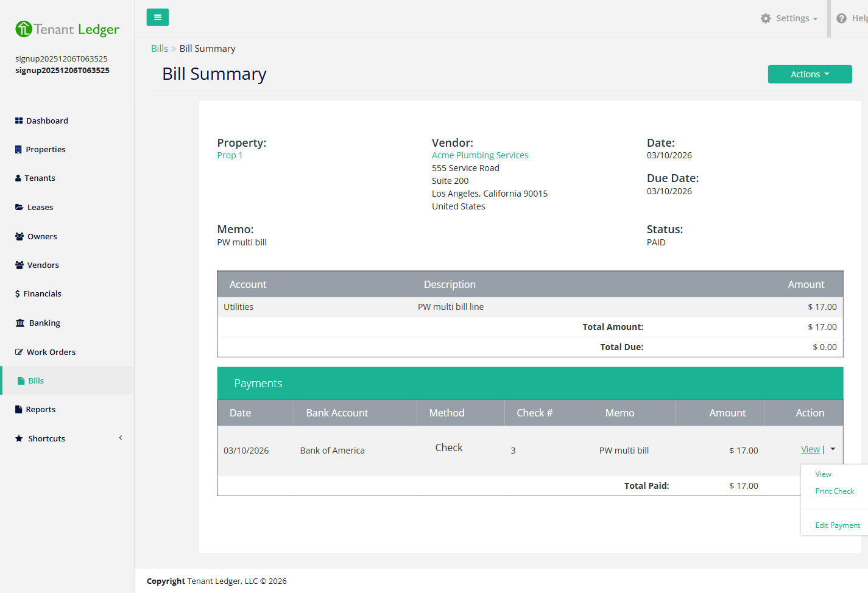Screen dimensions: 868x593
Task: Click the PW multi bill line description
Action: (x=451, y=307)
